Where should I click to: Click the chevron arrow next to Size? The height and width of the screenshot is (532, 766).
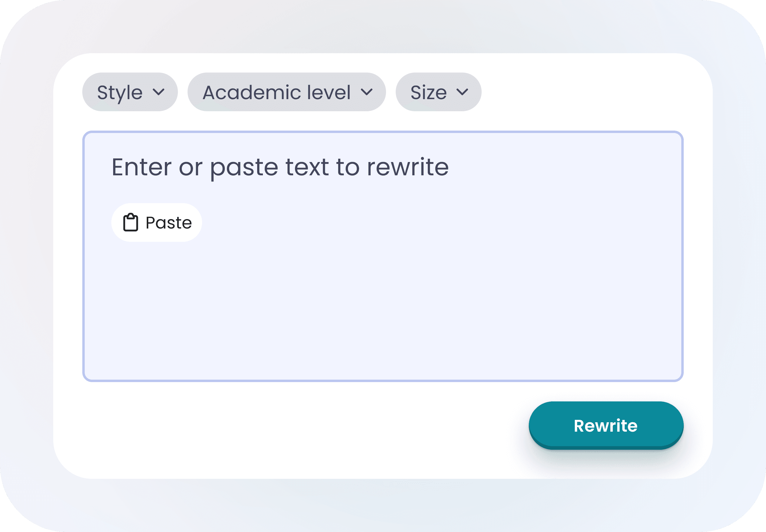pyautogui.click(x=462, y=92)
